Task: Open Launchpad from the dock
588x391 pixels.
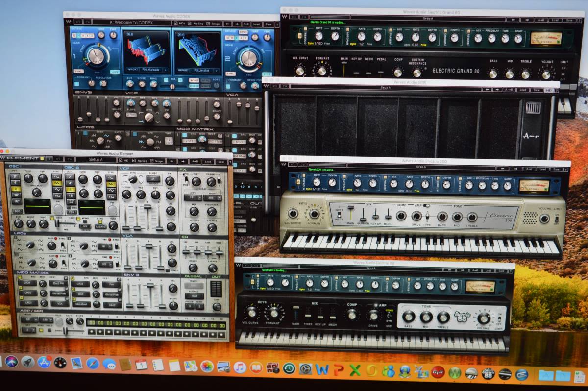Action: coord(27,362)
